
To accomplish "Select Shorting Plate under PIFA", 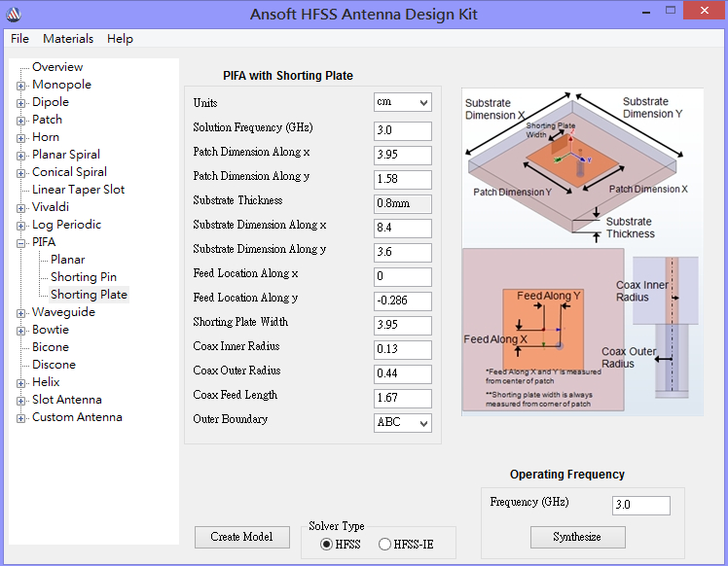I will coord(89,295).
